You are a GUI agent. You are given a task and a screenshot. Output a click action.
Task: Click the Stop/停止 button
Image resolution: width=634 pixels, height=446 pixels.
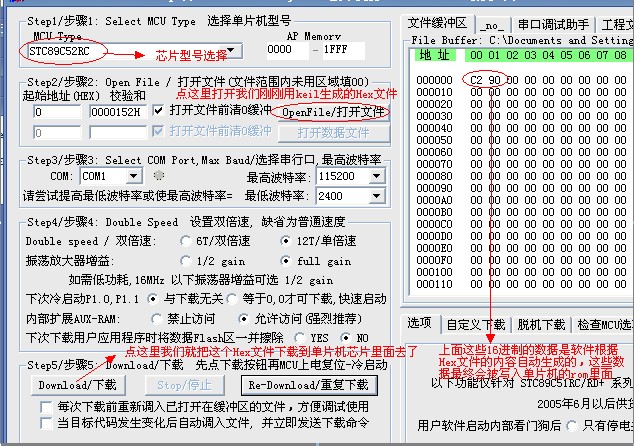[184, 385]
